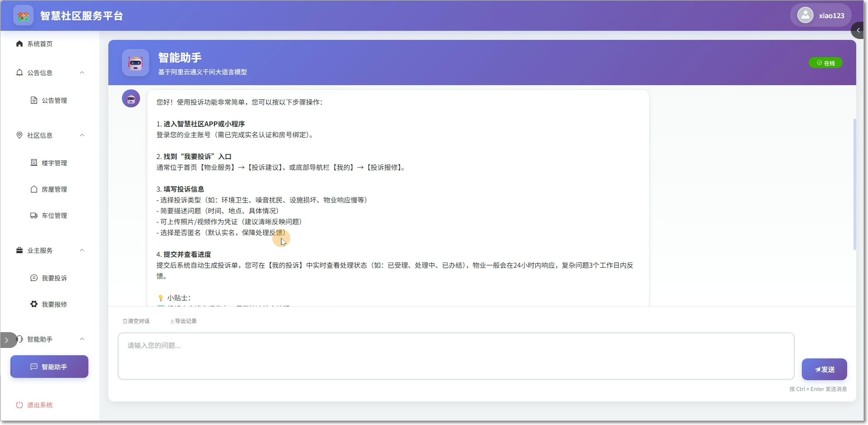The height and width of the screenshot is (425, 868).
Task: Click the truck icon beside 车位管理
Action: [34, 215]
